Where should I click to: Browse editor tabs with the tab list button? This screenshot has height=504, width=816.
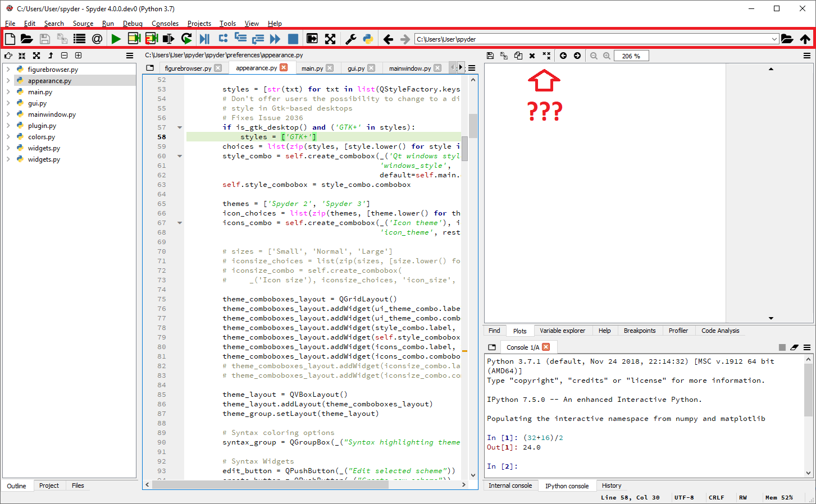(x=150, y=68)
